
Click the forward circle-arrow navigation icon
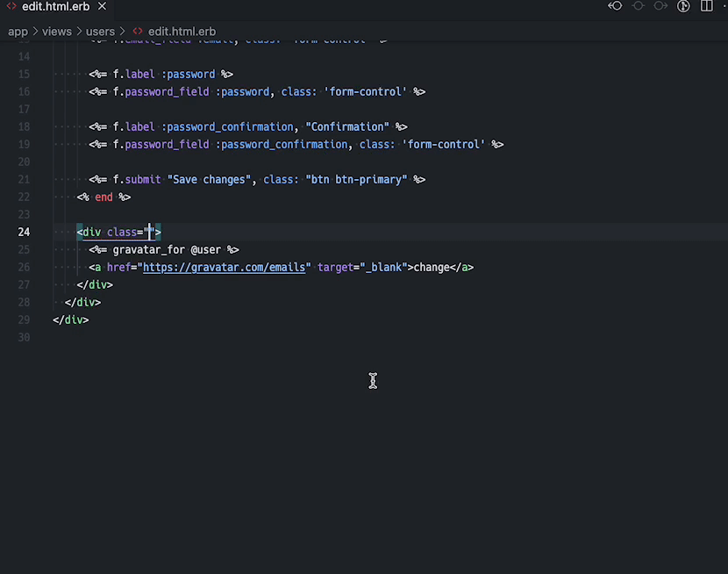(660, 6)
